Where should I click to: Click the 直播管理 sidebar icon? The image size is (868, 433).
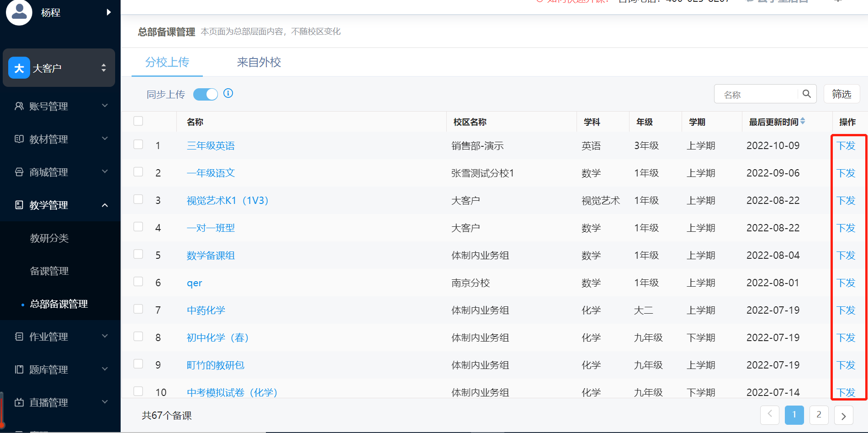(x=19, y=402)
